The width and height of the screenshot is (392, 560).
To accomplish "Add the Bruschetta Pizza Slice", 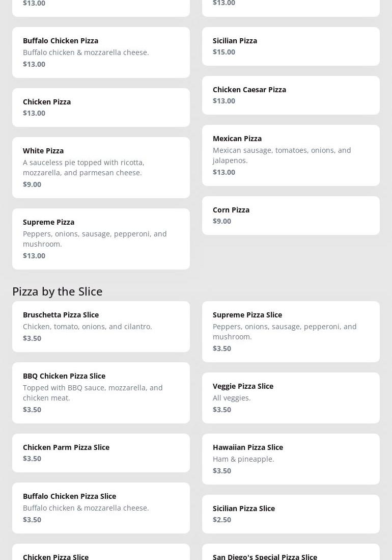I will coord(101,327).
